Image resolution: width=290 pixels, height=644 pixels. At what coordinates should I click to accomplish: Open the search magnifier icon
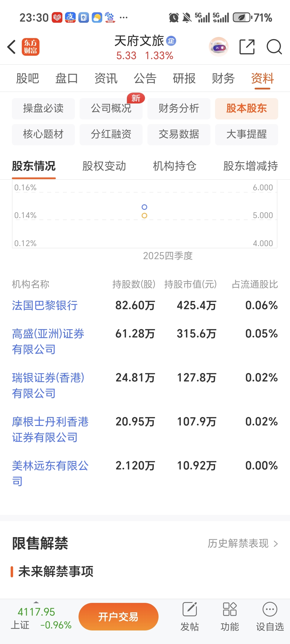pos(274,47)
